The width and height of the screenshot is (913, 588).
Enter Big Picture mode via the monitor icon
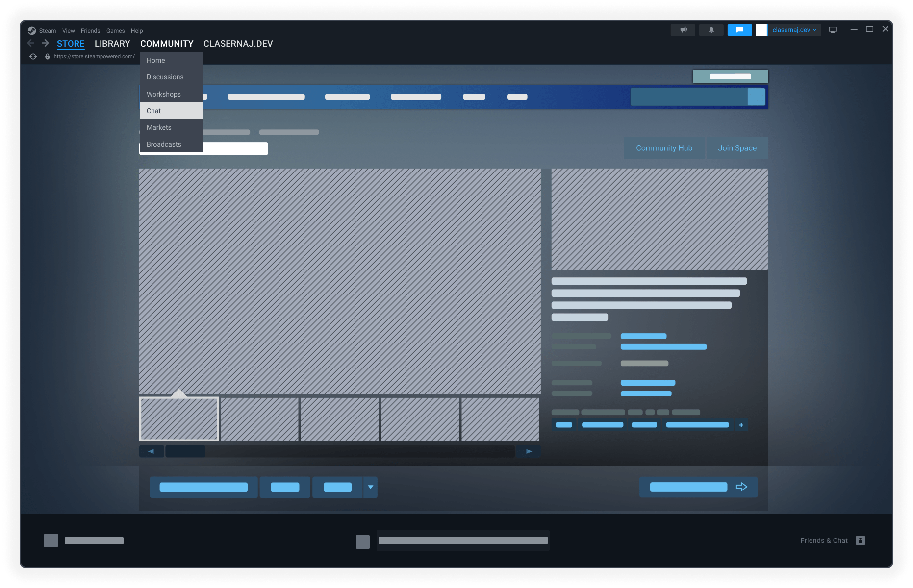pyautogui.click(x=832, y=30)
